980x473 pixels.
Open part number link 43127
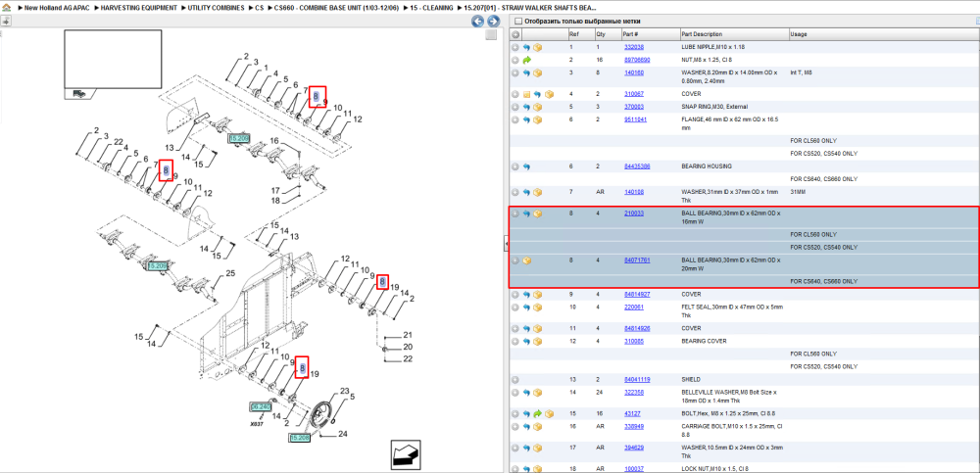tap(632, 413)
